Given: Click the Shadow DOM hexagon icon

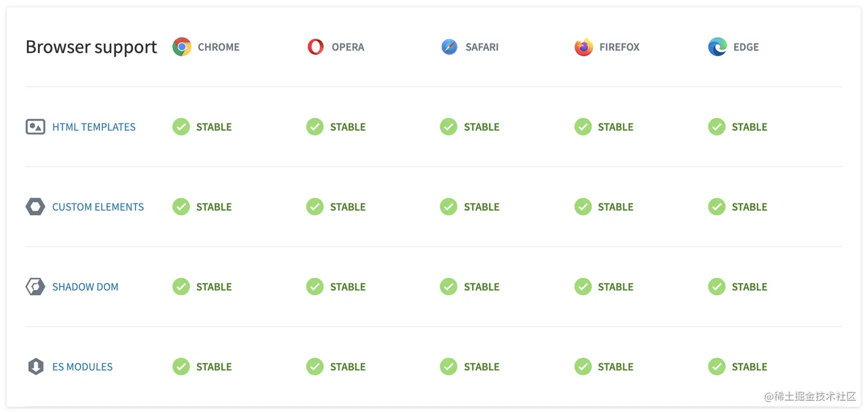Looking at the screenshot, I should [x=36, y=287].
